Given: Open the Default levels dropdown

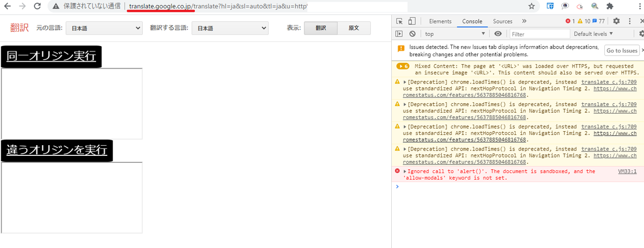Looking at the screenshot, I should [593, 34].
